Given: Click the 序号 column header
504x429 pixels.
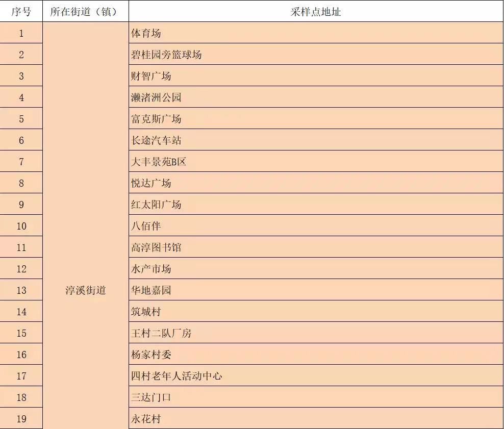Looking at the screenshot, I should [21, 11].
